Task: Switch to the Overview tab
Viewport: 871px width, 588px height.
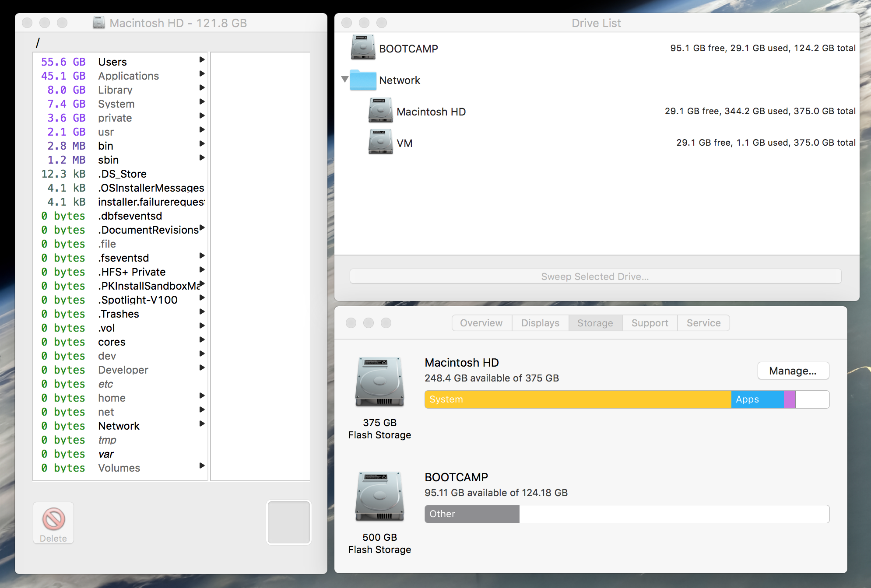Action: (481, 323)
